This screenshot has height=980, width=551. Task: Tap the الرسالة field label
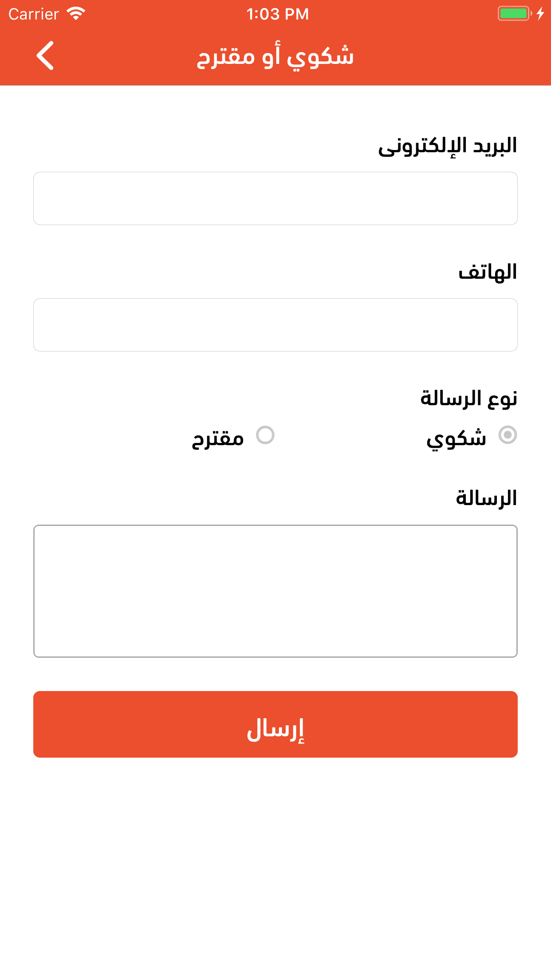tap(487, 498)
